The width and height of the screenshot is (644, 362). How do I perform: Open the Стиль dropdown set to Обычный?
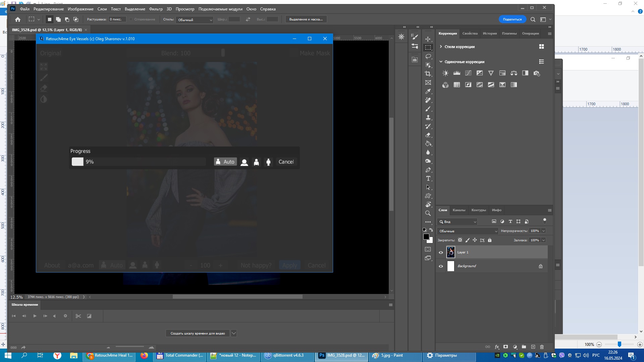[x=195, y=20]
